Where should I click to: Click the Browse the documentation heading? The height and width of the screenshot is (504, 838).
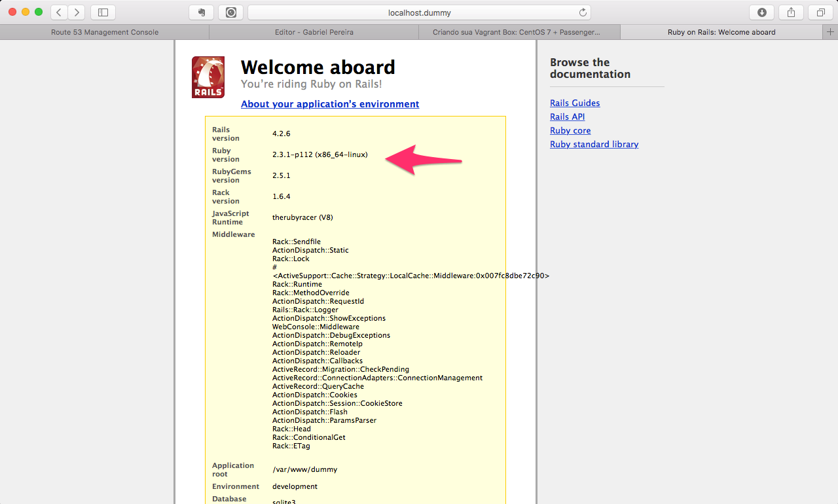pos(590,68)
